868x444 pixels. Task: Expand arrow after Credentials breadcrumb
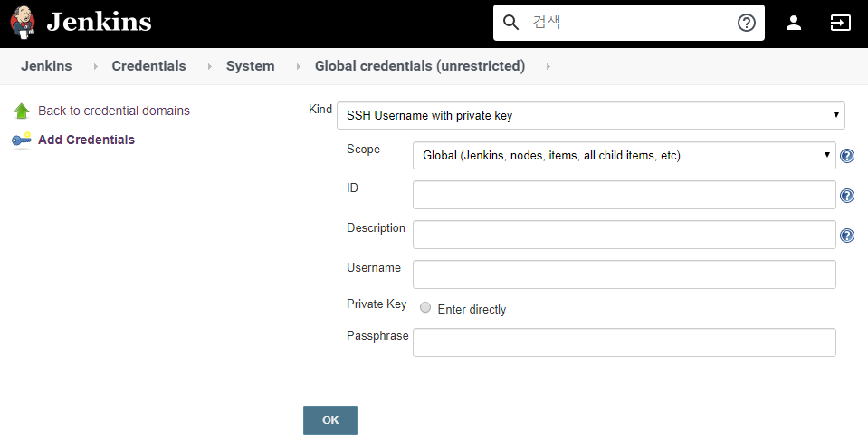(x=210, y=66)
